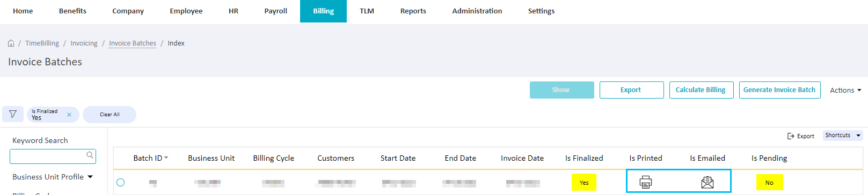868x195 pixels.
Task: Select the Billing tab
Action: pyautogui.click(x=324, y=11)
